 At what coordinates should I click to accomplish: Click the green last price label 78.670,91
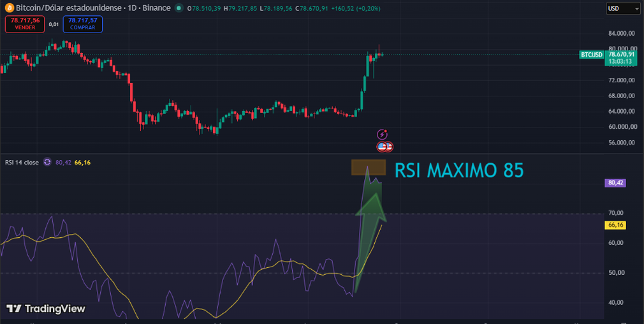point(622,54)
